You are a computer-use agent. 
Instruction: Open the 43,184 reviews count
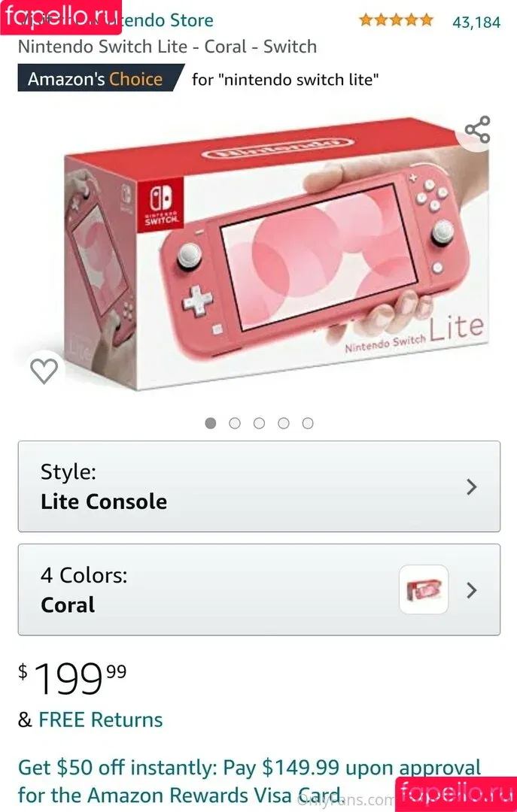(476, 22)
